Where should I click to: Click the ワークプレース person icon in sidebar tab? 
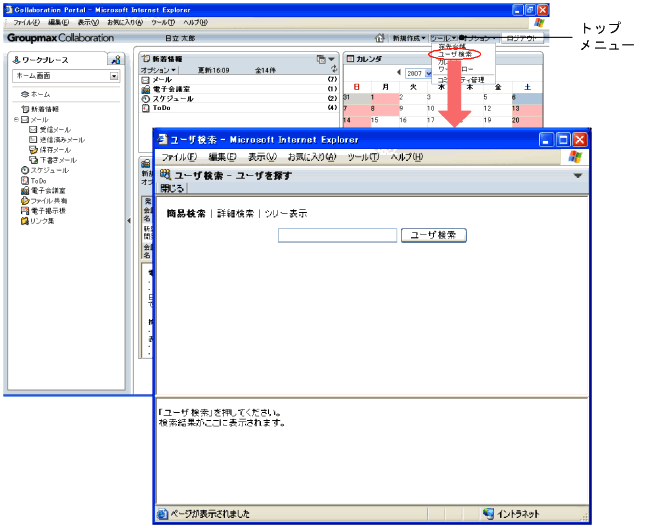coord(17,60)
